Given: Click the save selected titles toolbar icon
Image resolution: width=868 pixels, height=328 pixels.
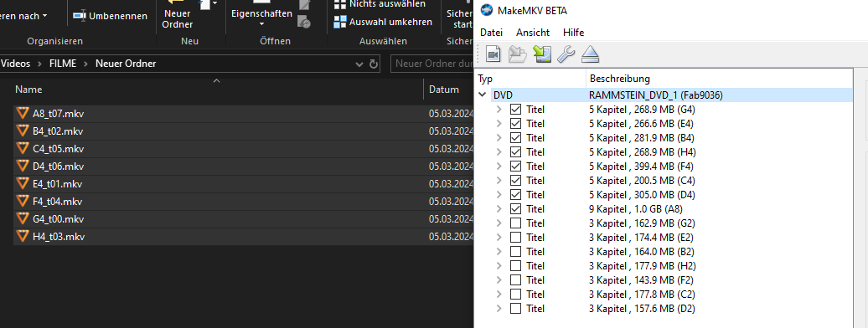Looking at the screenshot, I should [542, 54].
